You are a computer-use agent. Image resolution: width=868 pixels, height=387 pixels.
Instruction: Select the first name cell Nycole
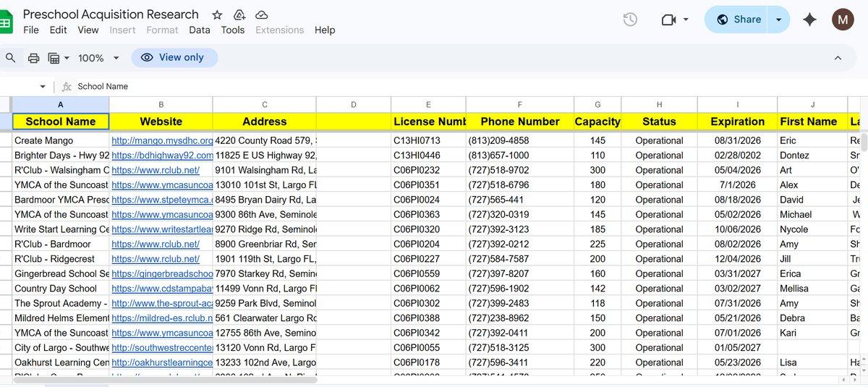click(812, 229)
